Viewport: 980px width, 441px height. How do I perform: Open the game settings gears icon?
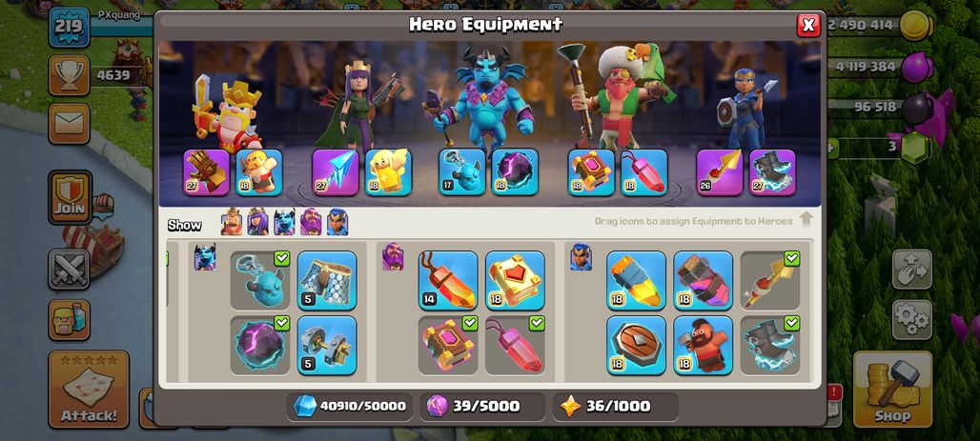coord(912,319)
